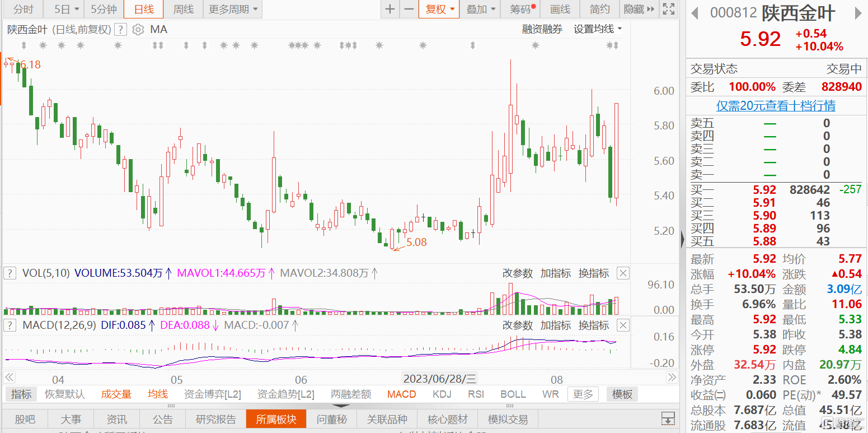Open 仅需20元查看十档行情 link

click(x=776, y=106)
